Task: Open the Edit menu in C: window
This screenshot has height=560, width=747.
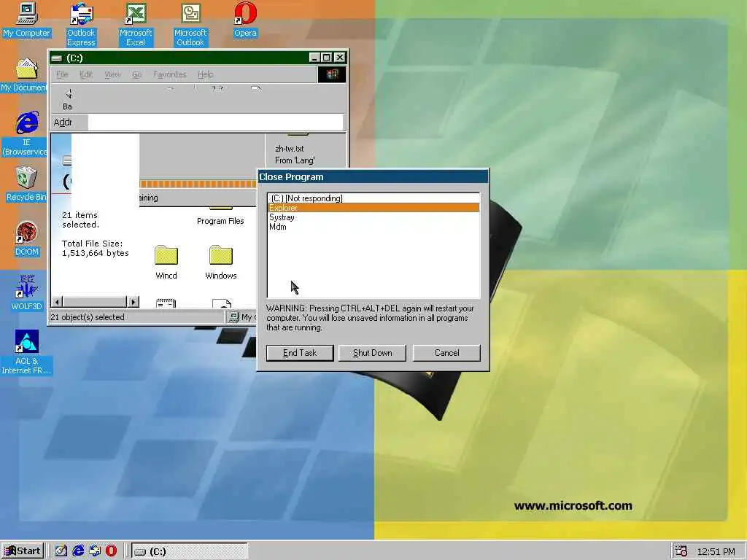Action: click(86, 74)
